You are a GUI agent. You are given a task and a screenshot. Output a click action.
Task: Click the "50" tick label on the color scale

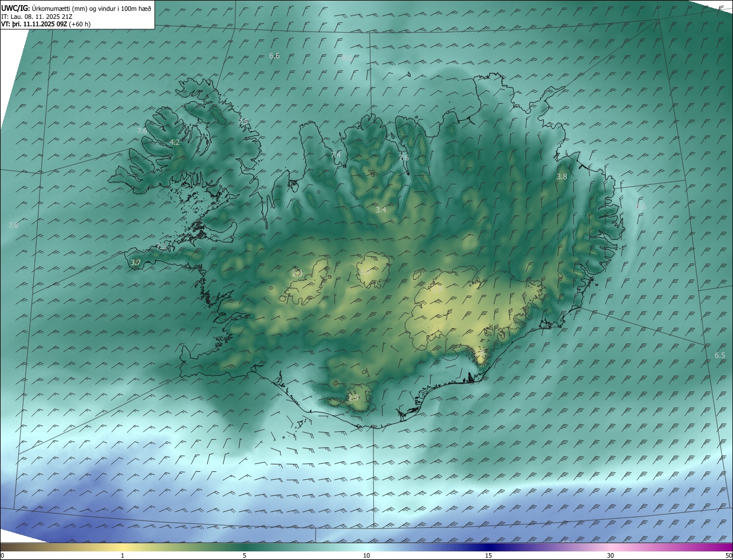(728, 555)
